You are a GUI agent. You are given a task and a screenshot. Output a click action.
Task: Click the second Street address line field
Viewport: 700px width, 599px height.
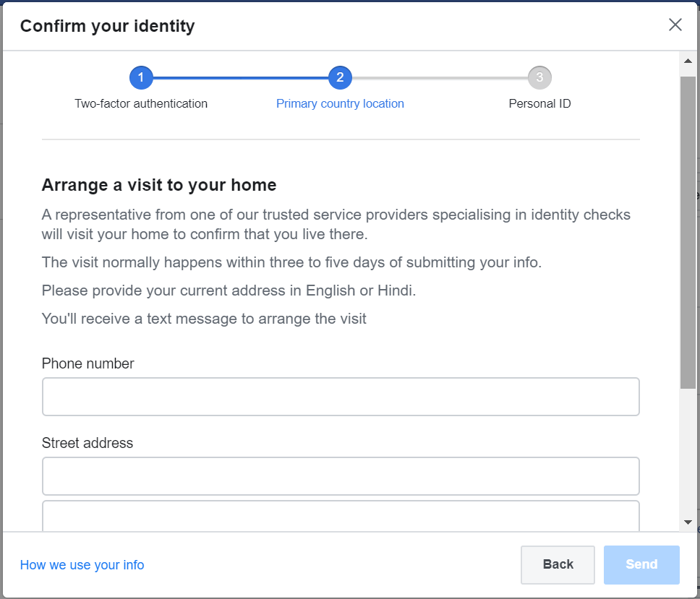coord(341,516)
